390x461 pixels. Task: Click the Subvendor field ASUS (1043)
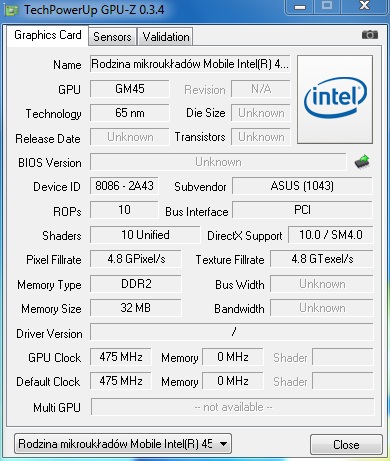pos(302,186)
